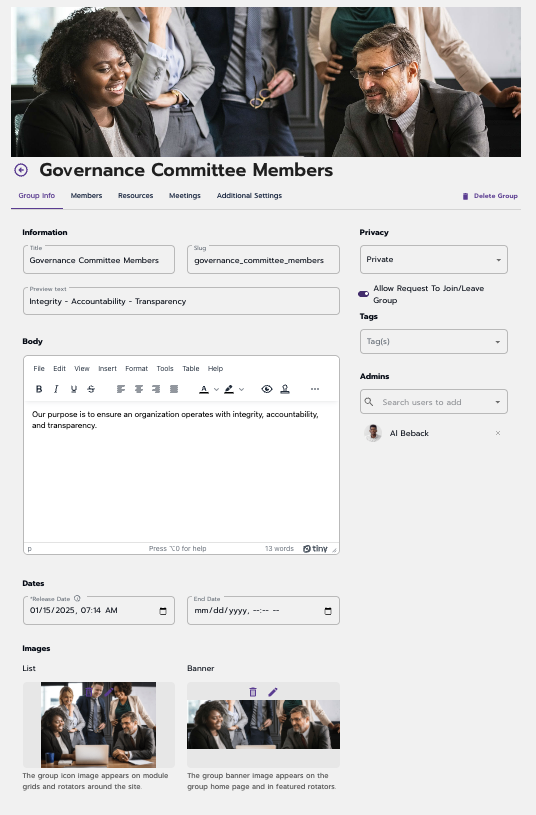Image resolution: width=536 pixels, height=815 pixels.
Task: Toggle bold formatting in the Body editor
Action: tap(39, 389)
